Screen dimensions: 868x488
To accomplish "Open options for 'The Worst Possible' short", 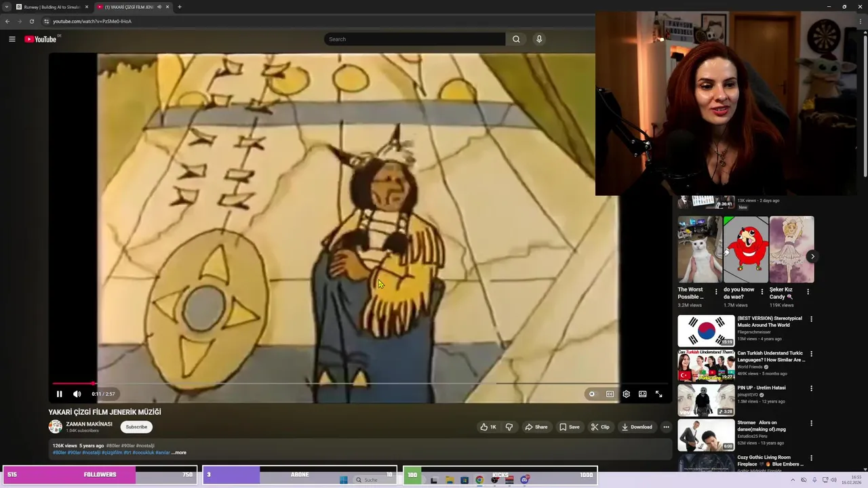I will coord(716,292).
